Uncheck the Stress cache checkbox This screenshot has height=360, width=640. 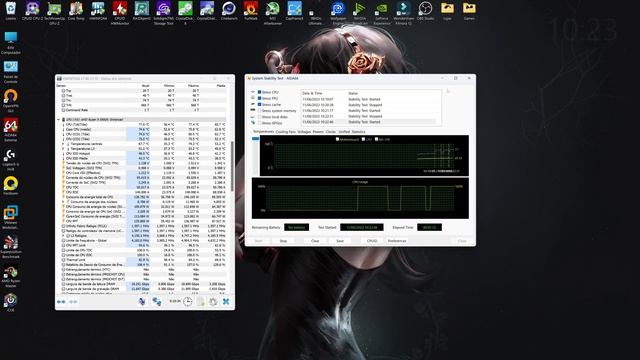(x=260, y=104)
